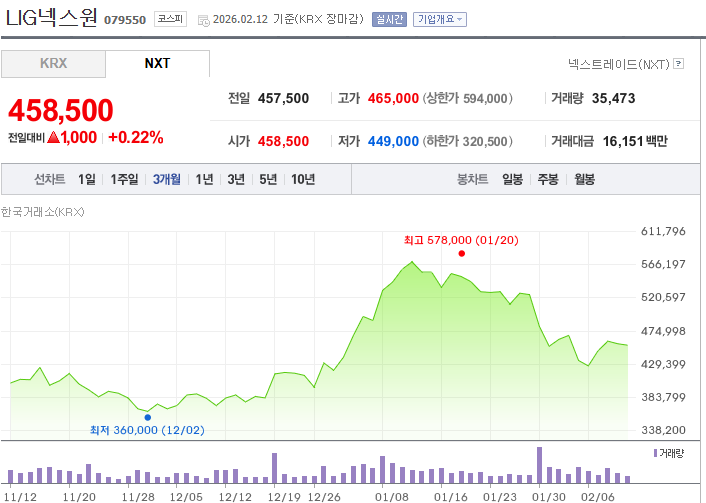Click the purple 거래량 legend swatch
The image size is (706, 503).
[656, 453]
